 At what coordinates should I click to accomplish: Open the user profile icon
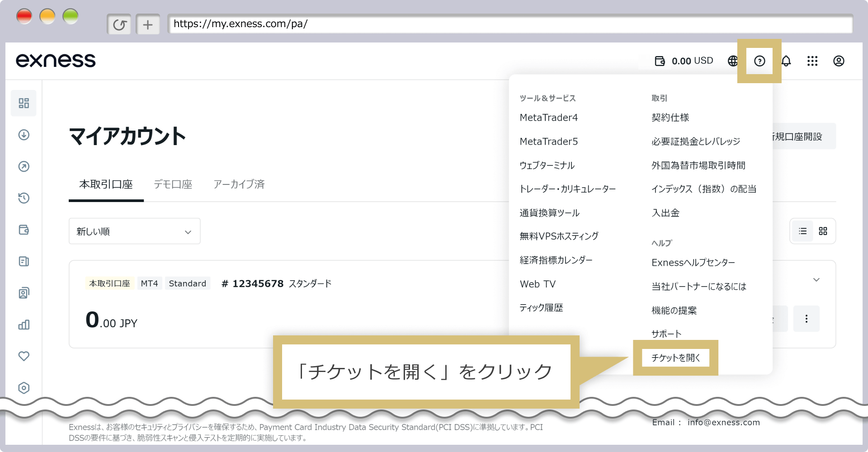[839, 61]
